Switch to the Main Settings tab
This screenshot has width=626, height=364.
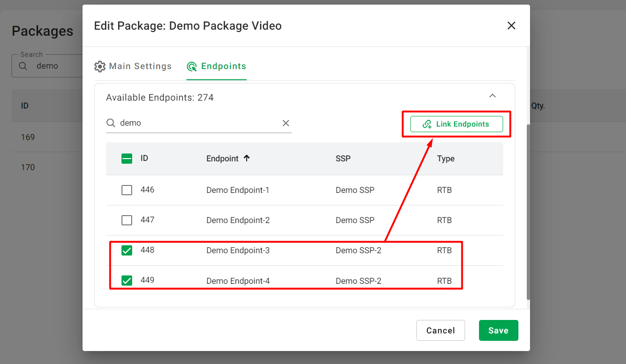[140, 66]
